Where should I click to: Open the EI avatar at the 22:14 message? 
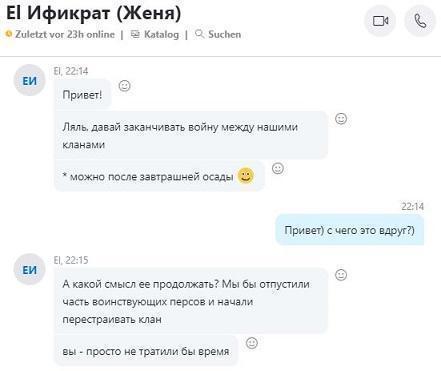(x=29, y=80)
